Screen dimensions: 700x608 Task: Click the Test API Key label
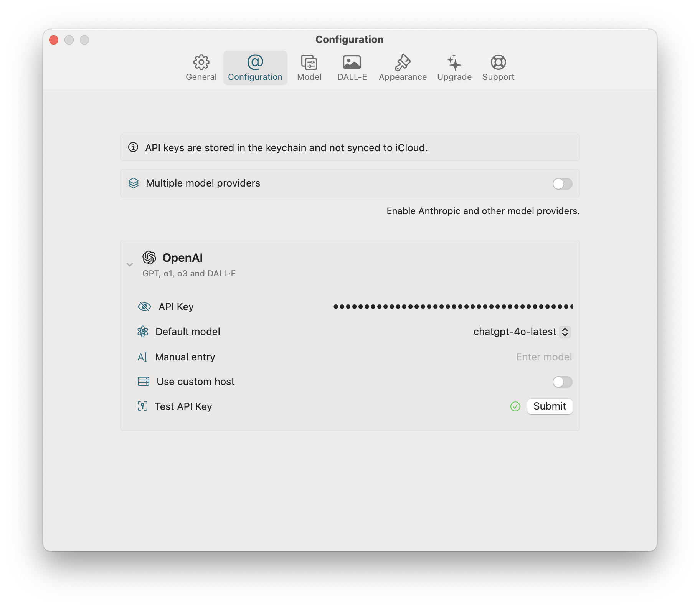click(x=183, y=406)
